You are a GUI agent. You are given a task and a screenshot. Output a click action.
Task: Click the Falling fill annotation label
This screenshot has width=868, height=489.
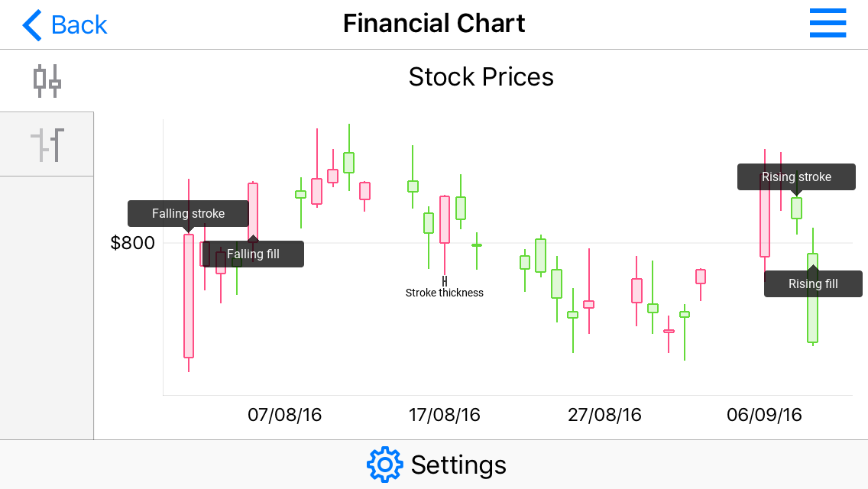coord(254,254)
